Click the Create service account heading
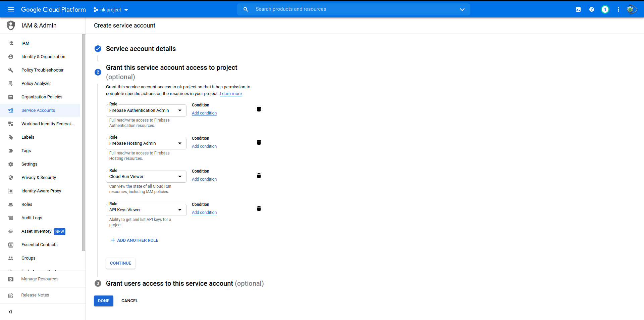The width and height of the screenshot is (644, 320). [x=124, y=26]
